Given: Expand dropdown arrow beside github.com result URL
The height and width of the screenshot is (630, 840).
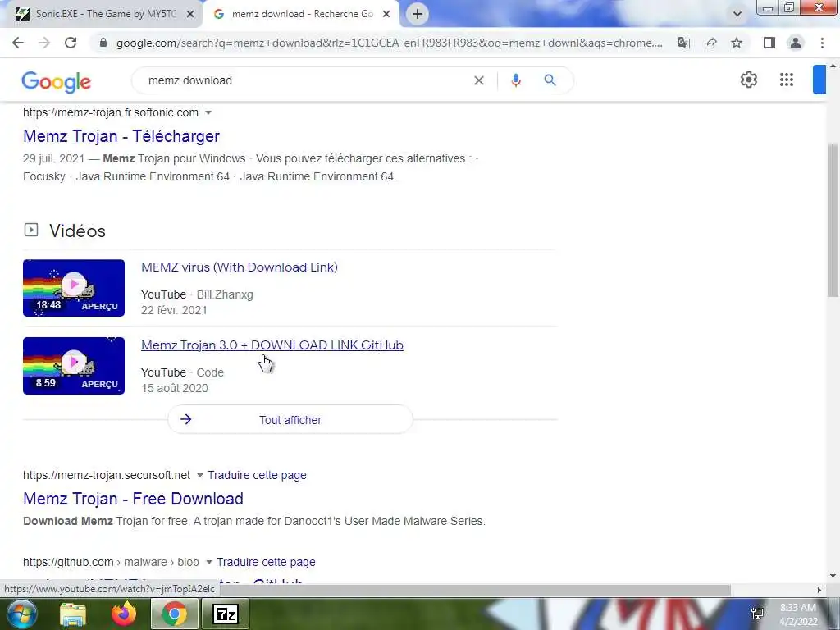Looking at the screenshot, I should pos(209,562).
